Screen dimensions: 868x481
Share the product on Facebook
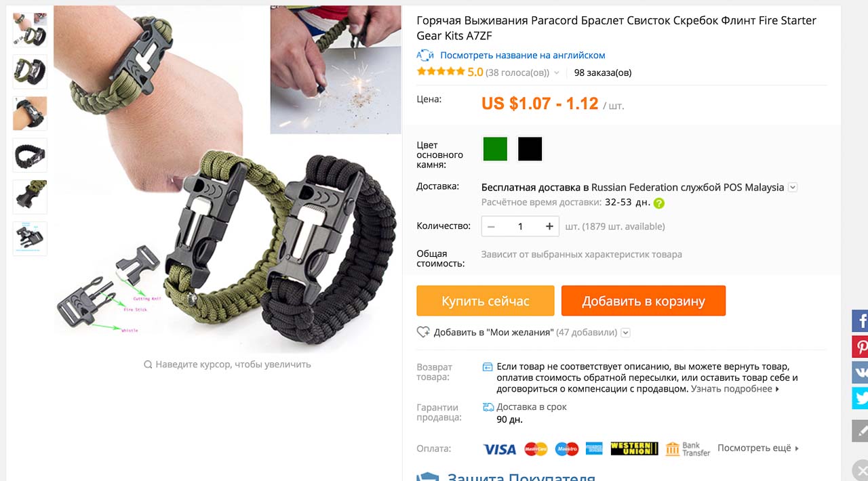(861, 320)
